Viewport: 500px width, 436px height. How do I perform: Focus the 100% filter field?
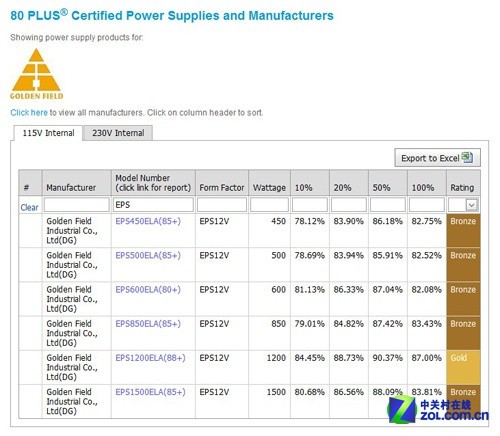(427, 205)
